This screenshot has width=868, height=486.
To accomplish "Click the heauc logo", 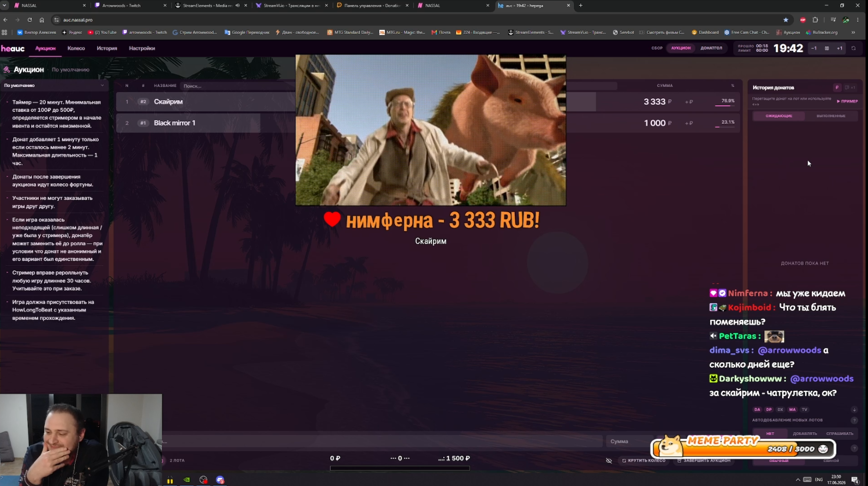I will [13, 48].
